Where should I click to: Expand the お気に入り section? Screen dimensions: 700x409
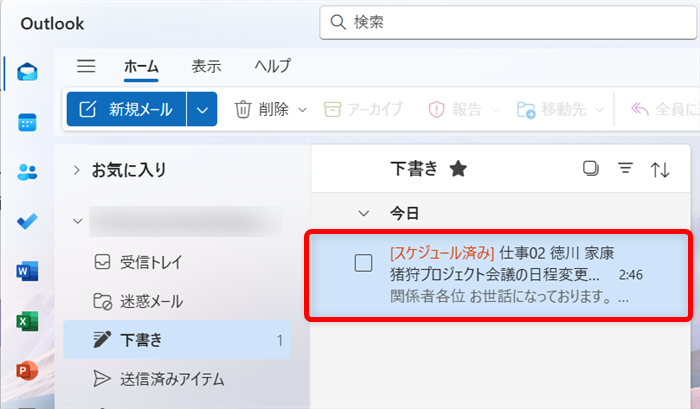pos(76,170)
